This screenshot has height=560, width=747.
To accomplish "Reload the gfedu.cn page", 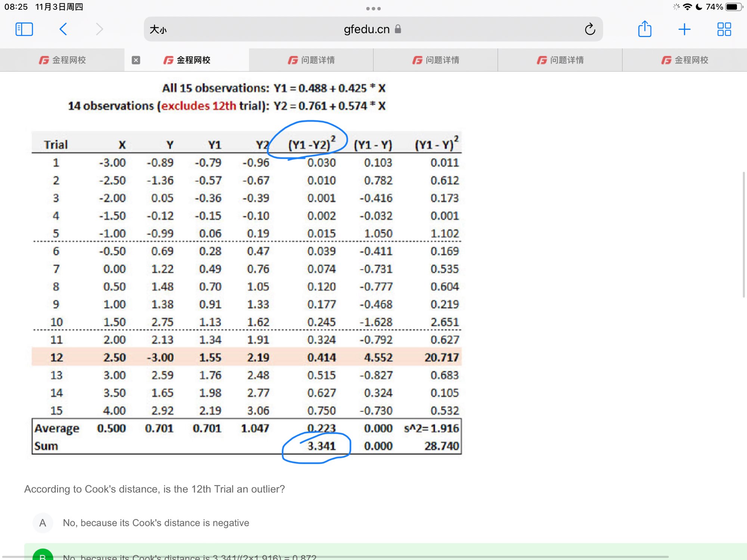I will pos(590,29).
